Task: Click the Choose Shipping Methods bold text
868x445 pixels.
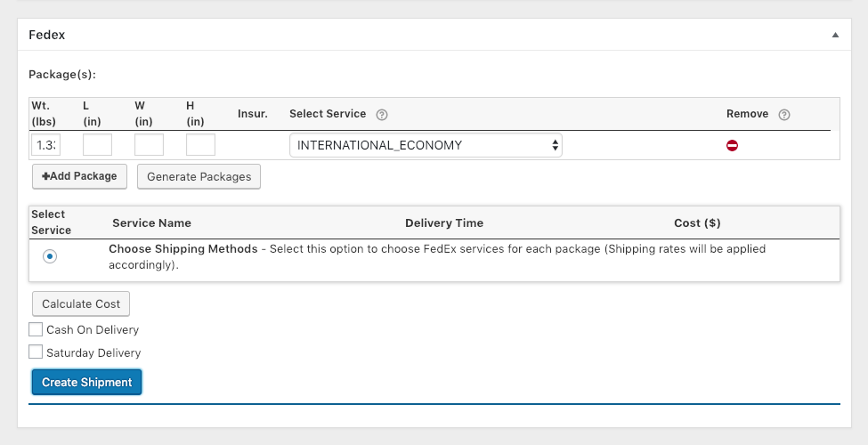Action: pyautogui.click(x=183, y=249)
